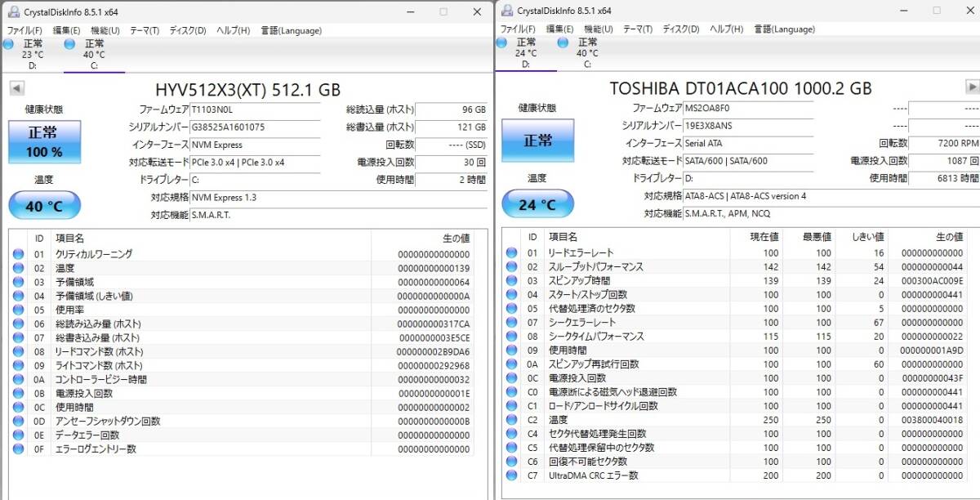Click the status orb of row C5 代替処理保留中のセクタ数
The width and height of the screenshot is (980, 500).
[x=511, y=447]
